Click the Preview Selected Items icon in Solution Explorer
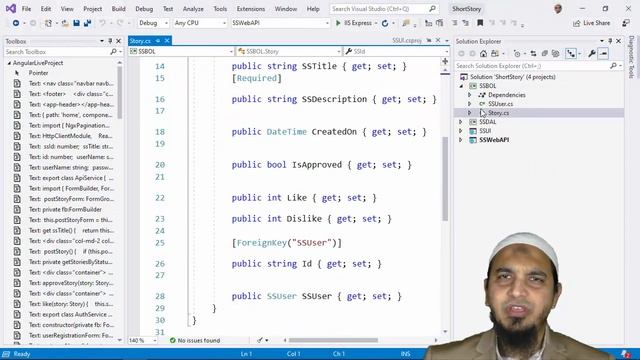The image size is (640, 360). [x=603, y=53]
